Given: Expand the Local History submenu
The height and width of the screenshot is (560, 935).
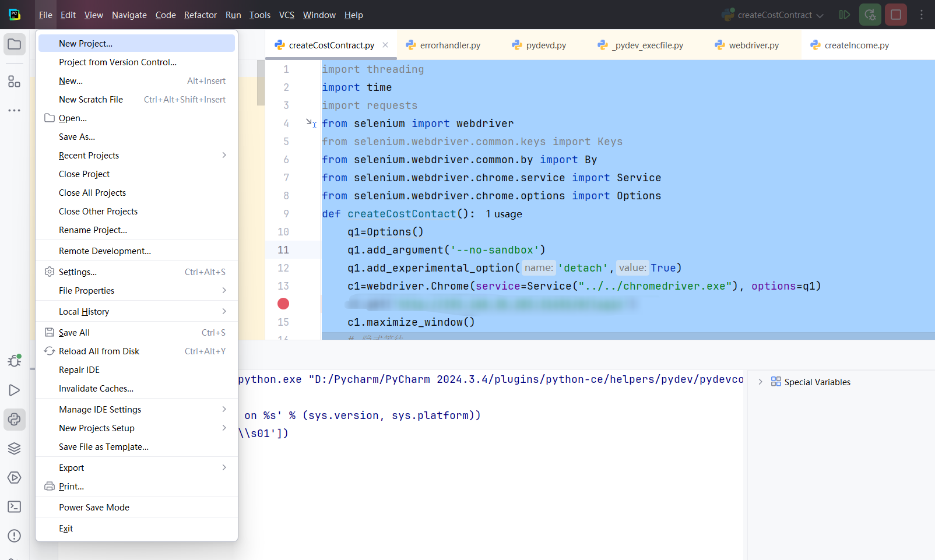Looking at the screenshot, I should coord(224,311).
